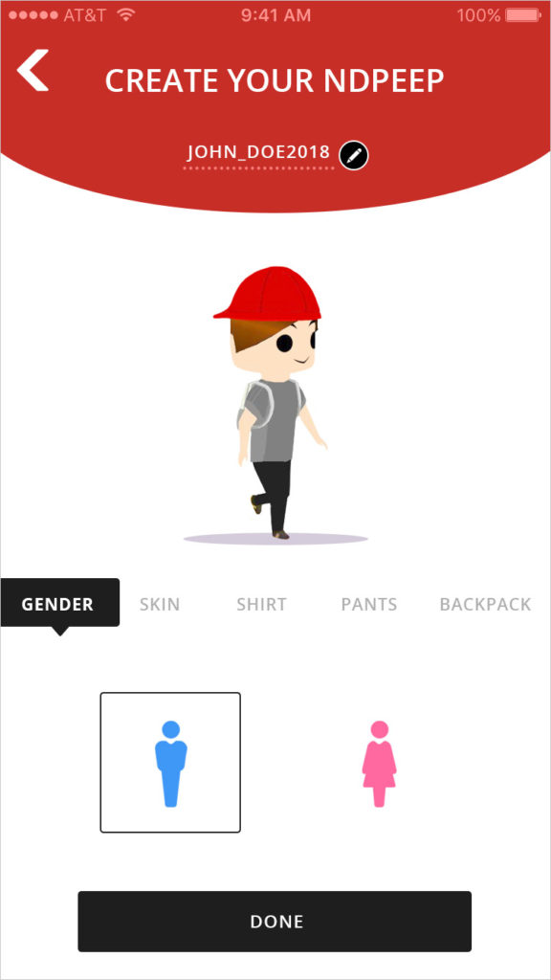
Task: Click the battery icon in status bar
Action: [x=523, y=15]
